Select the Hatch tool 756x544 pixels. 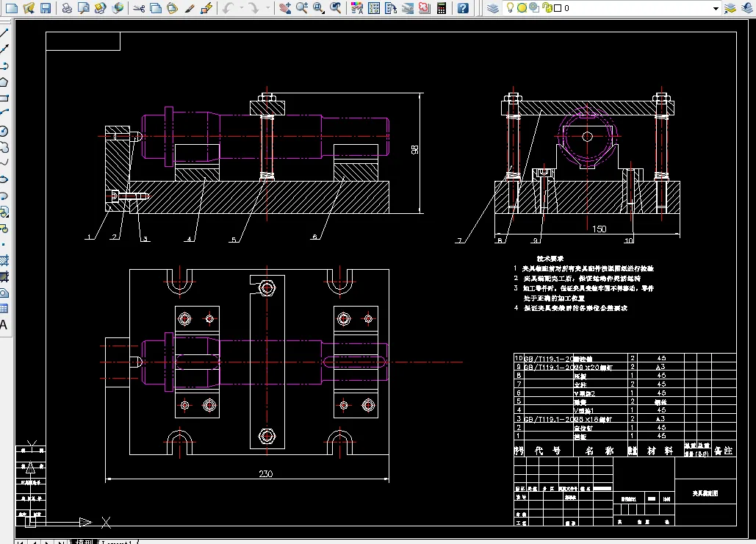coord(4,261)
